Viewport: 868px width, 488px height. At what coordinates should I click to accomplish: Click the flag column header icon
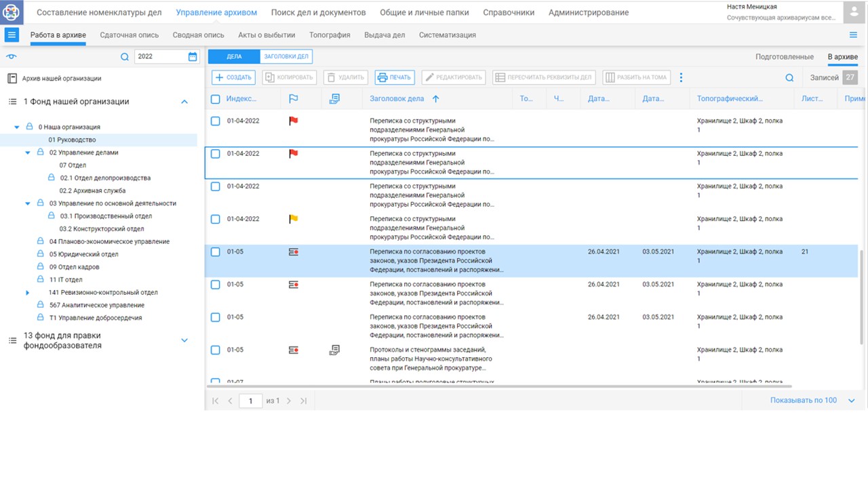pos(294,99)
